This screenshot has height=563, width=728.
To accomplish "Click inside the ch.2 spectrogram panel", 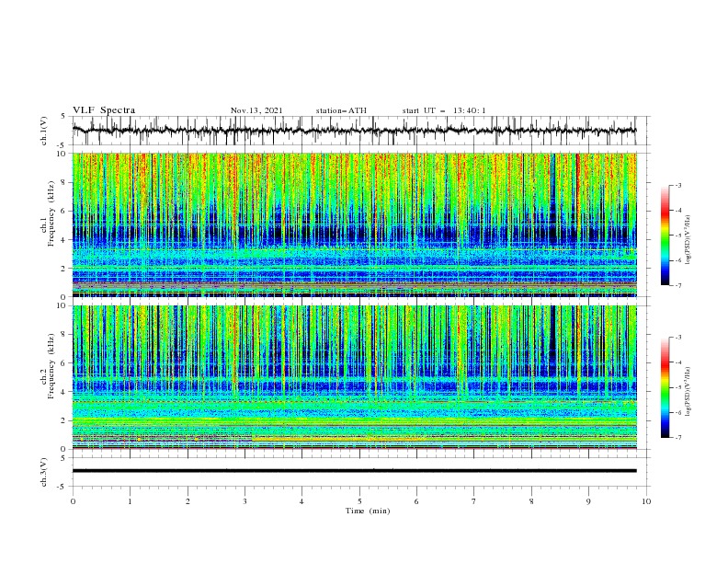I will 354,377.
